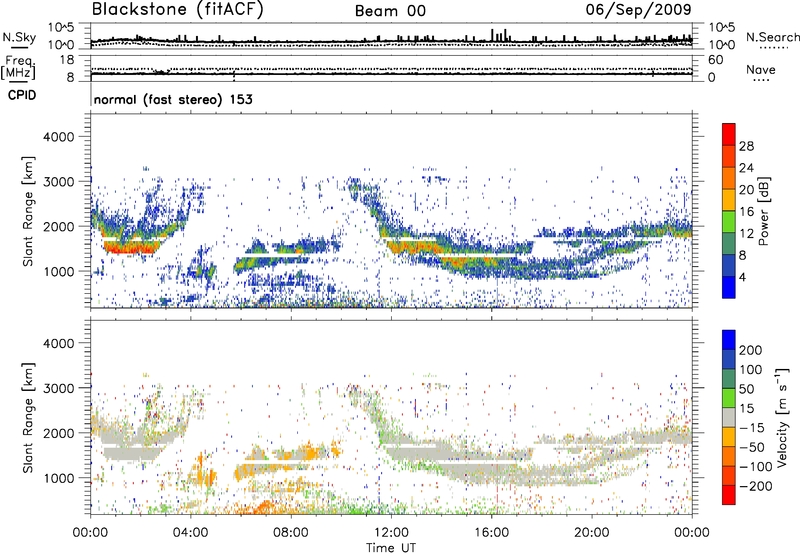
Task: Click the 4 label on power color bar
Action: click(x=742, y=277)
